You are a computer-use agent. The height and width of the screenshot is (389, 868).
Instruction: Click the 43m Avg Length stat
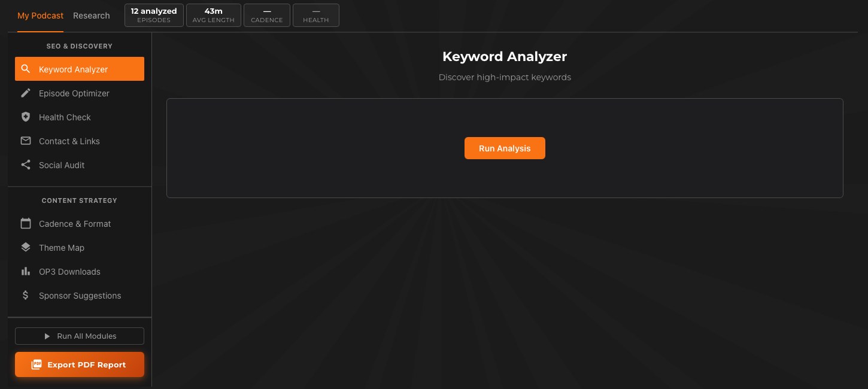214,16
